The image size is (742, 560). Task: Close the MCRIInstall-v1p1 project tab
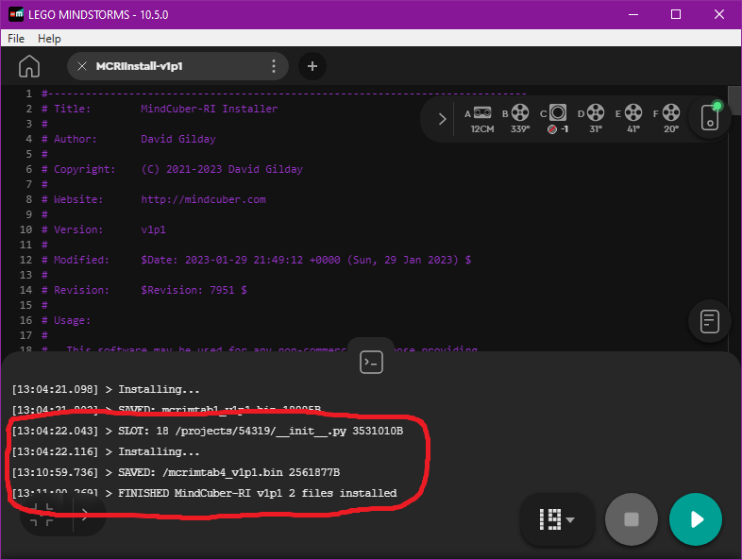point(81,66)
